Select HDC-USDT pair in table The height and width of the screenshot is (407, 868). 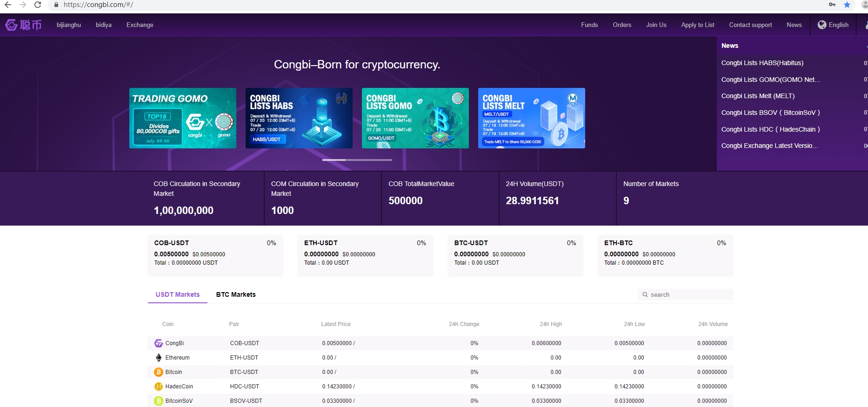pyautogui.click(x=245, y=387)
